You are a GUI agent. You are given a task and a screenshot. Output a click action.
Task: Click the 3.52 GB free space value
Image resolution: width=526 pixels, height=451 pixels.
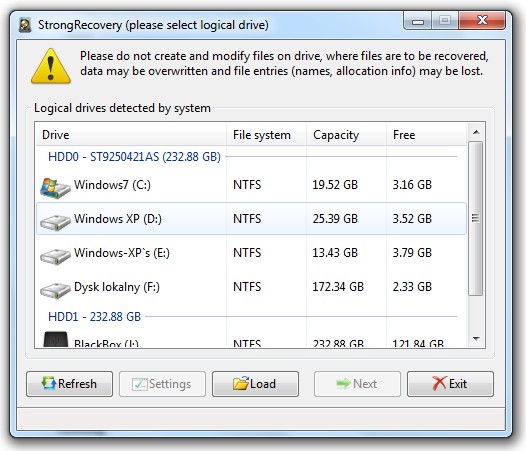click(x=412, y=219)
